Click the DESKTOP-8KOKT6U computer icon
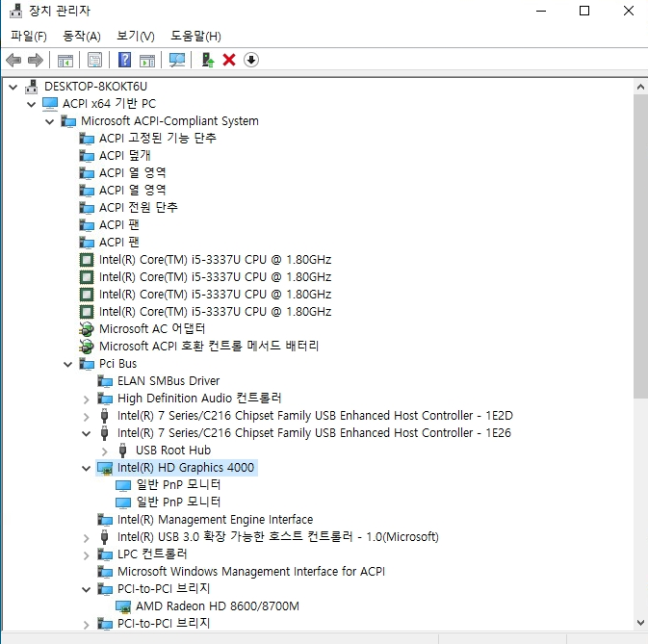This screenshot has height=644, width=648. 32,87
